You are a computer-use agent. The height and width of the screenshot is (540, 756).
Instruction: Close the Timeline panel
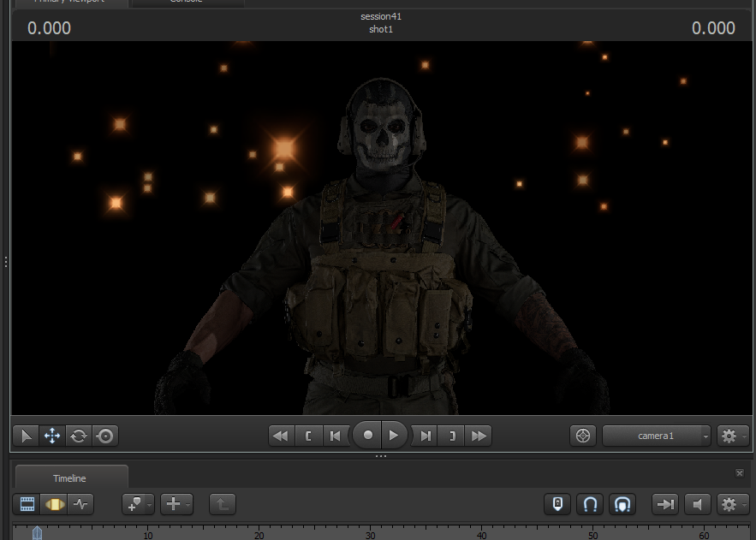coord(740,473)
